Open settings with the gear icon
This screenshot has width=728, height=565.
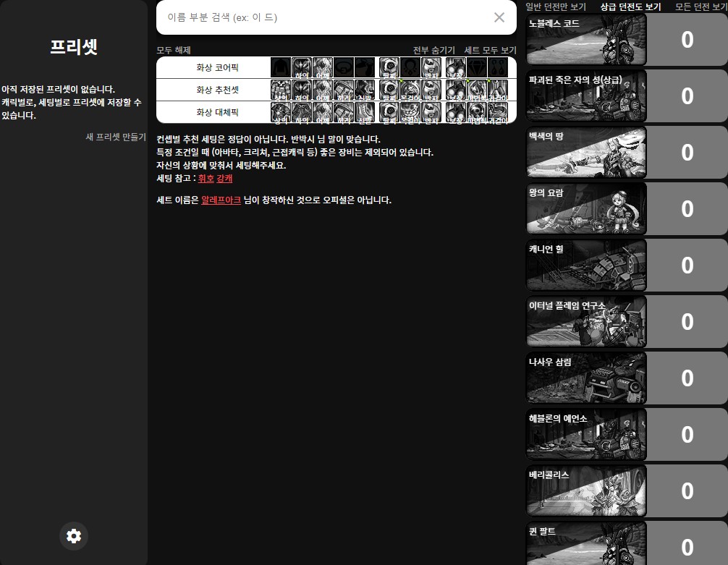(x=74, y=536)
